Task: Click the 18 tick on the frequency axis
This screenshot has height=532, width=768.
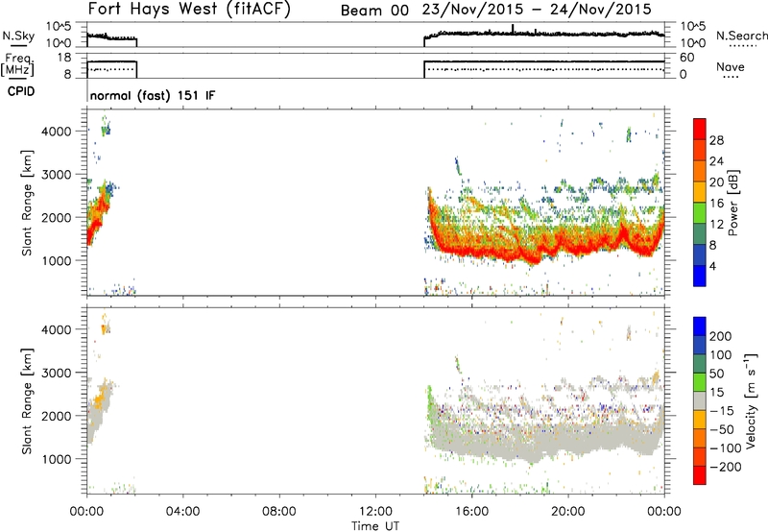Action: pos(63,58)
